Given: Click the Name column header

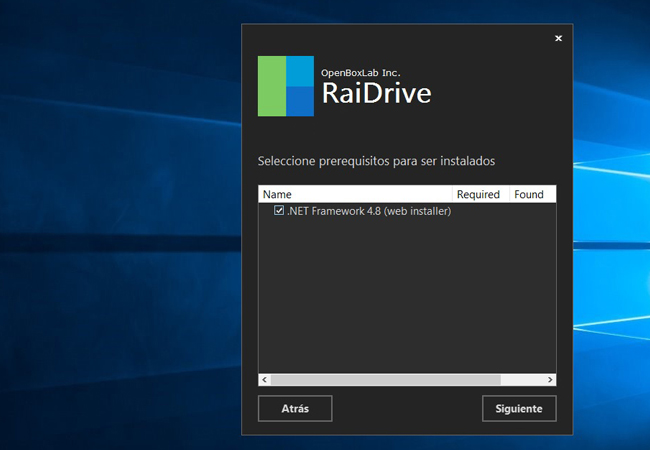Looking at the screenshot, I should [355, 194].
